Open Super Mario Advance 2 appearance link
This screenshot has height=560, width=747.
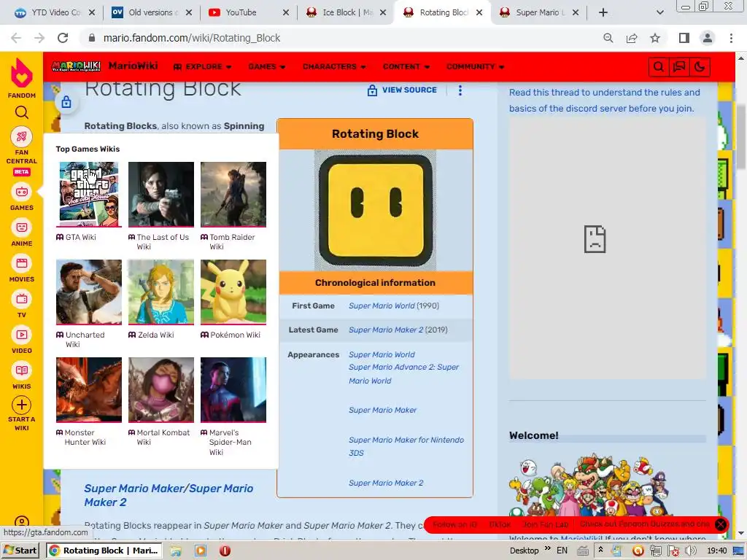pos(403,374)
